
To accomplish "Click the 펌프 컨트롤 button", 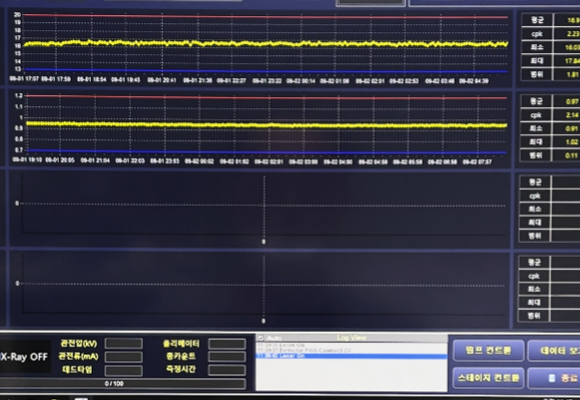I will 488,350.
